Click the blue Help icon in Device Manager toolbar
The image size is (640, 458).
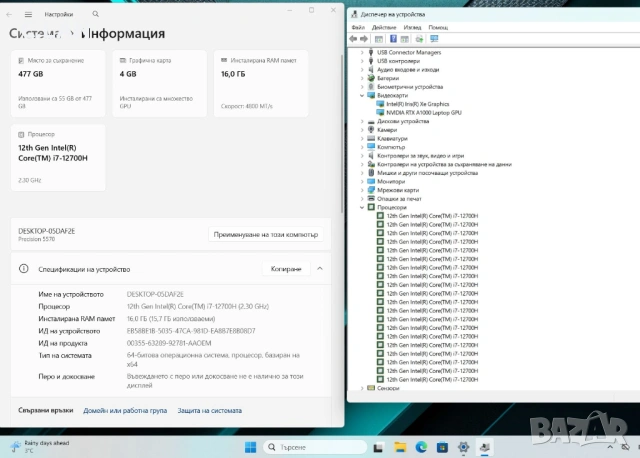[393, 39]
